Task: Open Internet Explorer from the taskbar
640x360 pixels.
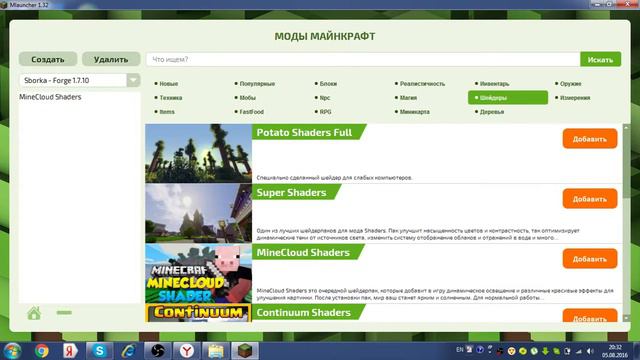Action: tap(128, 351)
